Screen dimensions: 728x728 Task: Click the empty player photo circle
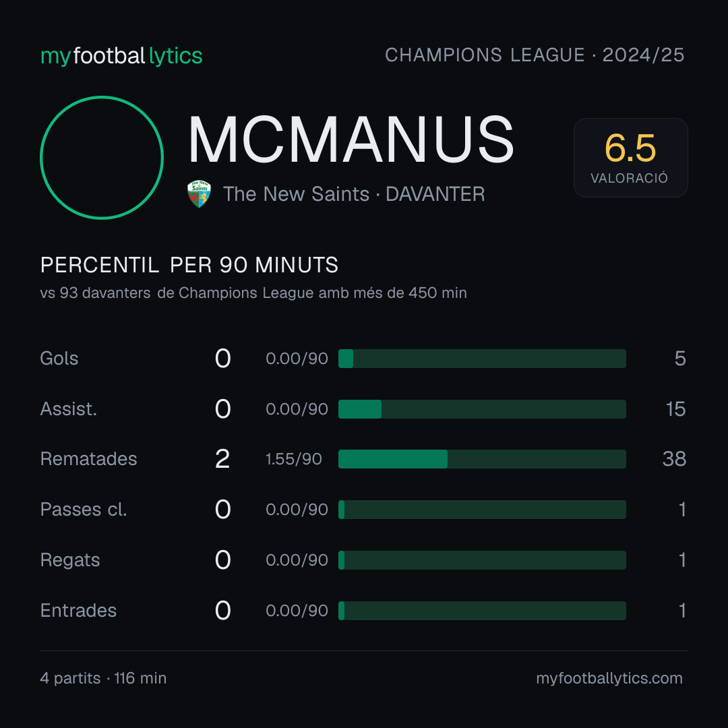point(102,158)
